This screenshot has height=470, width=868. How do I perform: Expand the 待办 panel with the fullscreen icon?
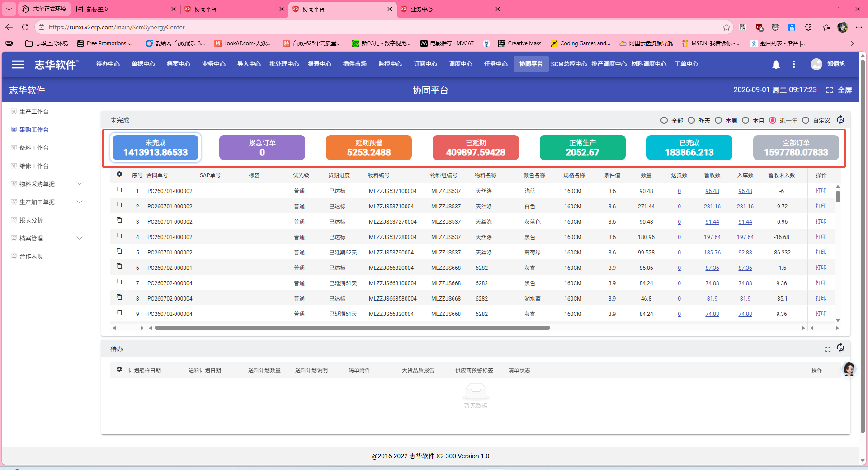pos(827,349)
